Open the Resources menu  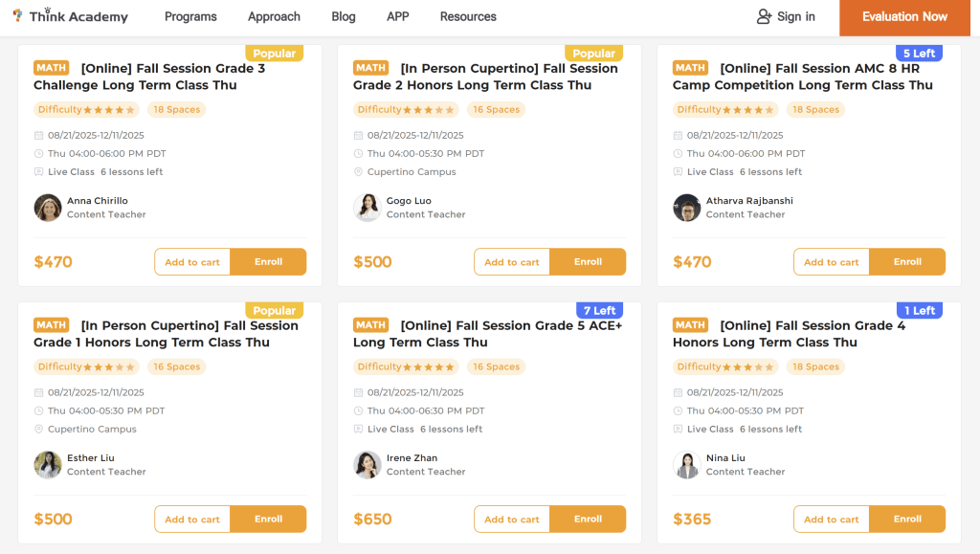[468, 16]
